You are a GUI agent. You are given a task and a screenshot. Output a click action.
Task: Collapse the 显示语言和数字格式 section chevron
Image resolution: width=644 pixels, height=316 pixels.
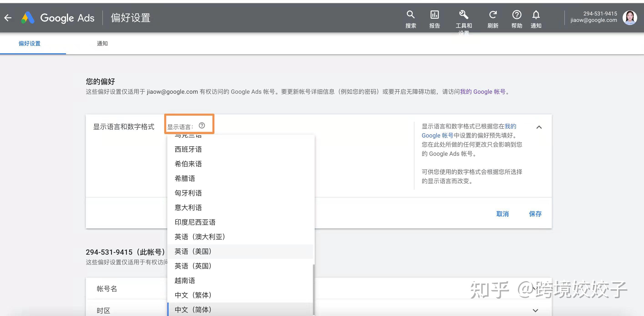coord(539,127)
